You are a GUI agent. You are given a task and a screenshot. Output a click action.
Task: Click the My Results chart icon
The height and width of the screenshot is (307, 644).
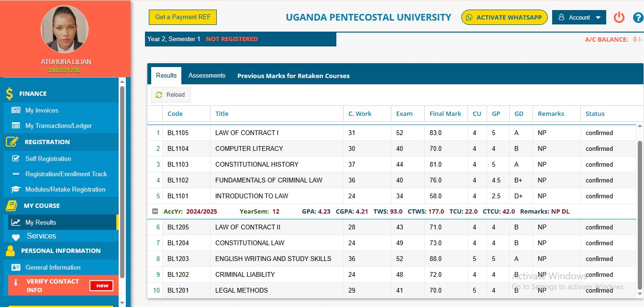[16, 222]
